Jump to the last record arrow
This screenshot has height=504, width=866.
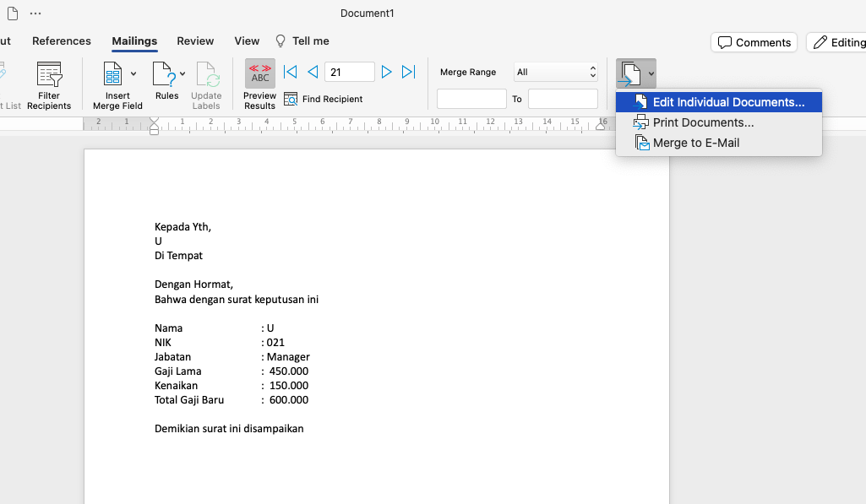click(x=408, y=73)
